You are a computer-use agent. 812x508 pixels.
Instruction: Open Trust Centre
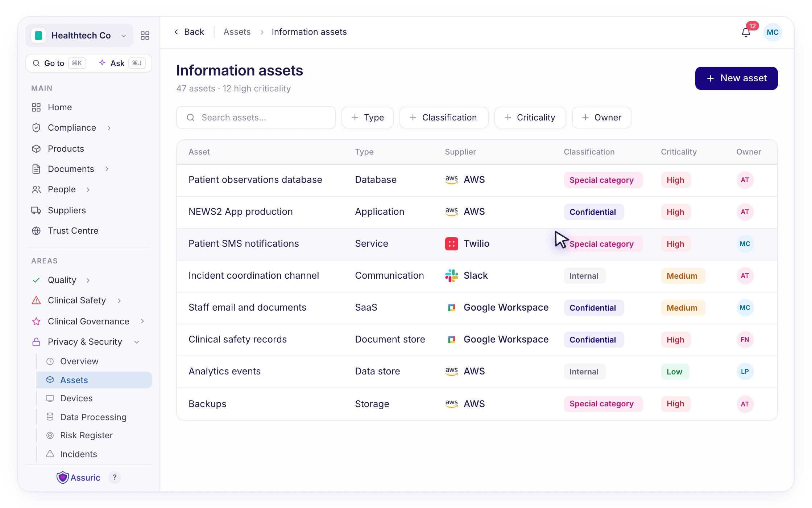coord(73,231)
